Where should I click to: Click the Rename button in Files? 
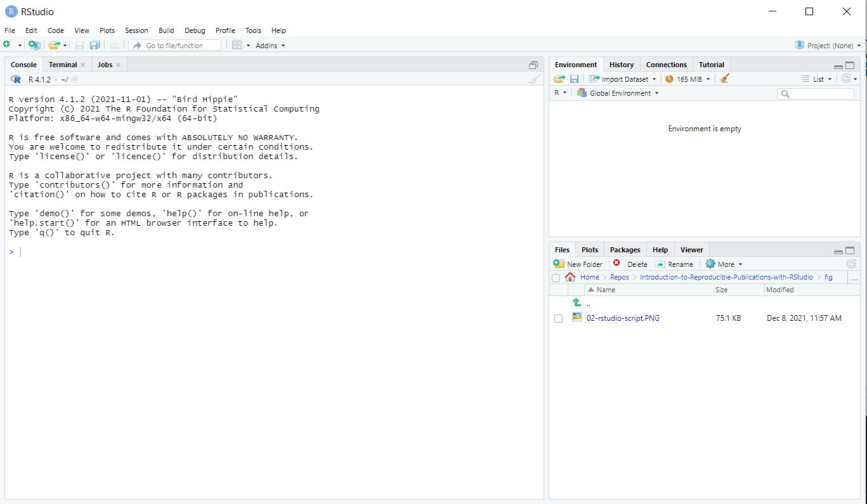(x=674, y=264)
